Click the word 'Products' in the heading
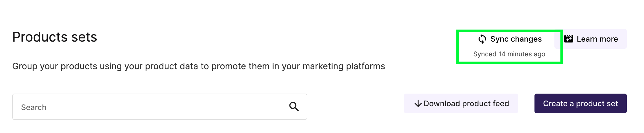 point(40,37)
